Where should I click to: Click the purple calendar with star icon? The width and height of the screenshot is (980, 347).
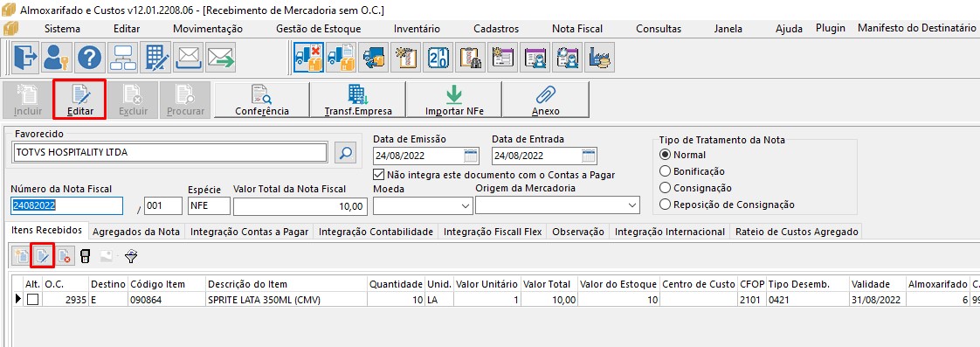pyautogui.click(x=503, y=59)
